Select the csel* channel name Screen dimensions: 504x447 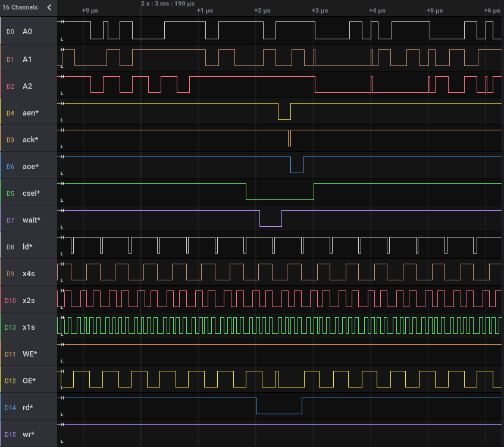point(31,193)
